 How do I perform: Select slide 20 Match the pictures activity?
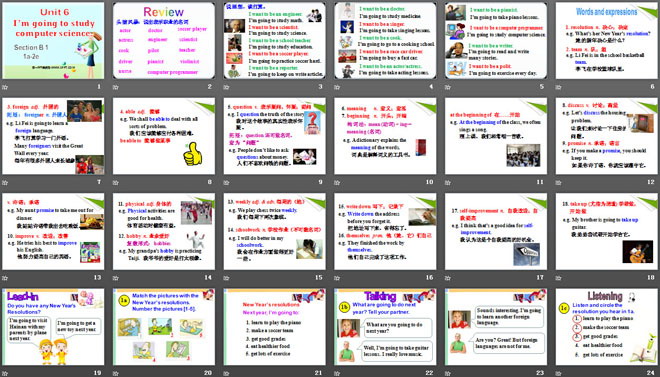tap(164, 327)
